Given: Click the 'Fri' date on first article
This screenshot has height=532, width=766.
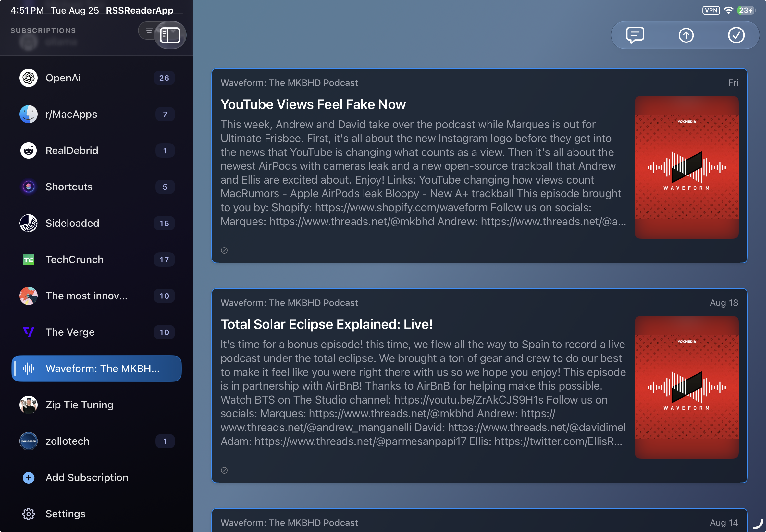Looking at the screenshot, I should [x=733, y=83].
